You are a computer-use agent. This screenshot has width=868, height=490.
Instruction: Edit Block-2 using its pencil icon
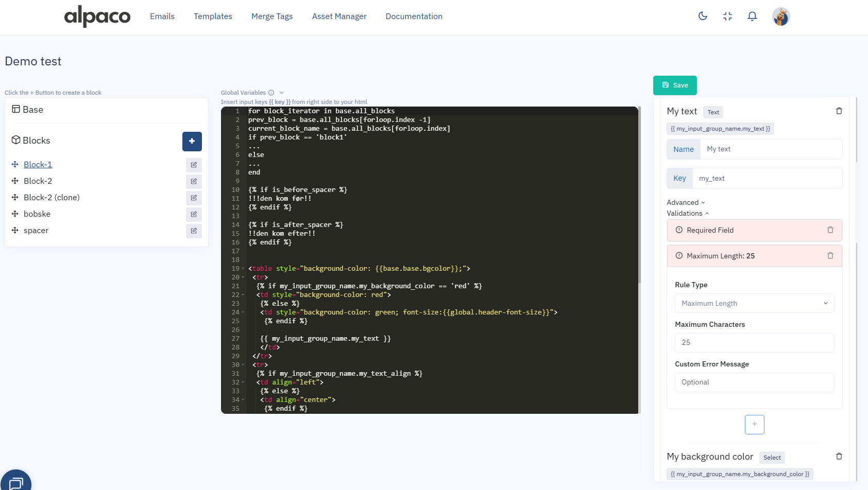click(x=194, y=181)
